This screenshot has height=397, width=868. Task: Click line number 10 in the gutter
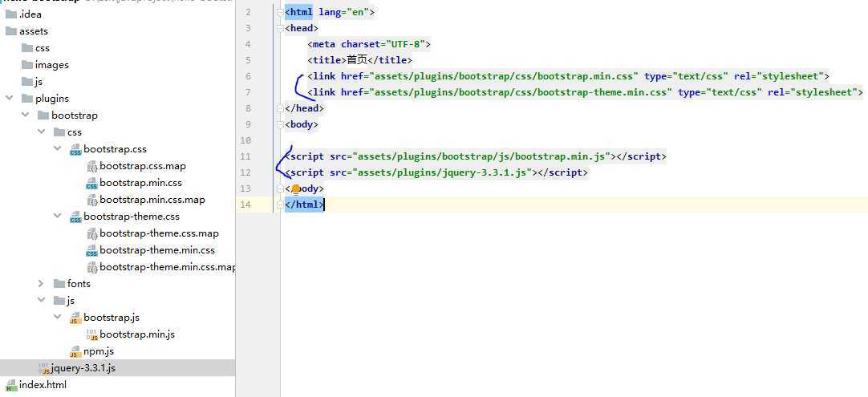pyautogui.click(x=245, y=140)
